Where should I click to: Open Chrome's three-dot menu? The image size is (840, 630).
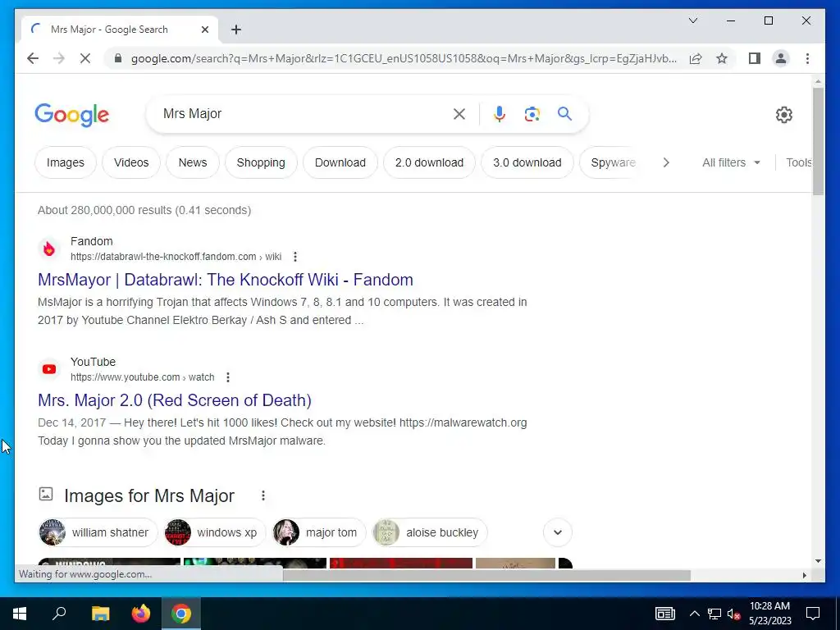tap(807, 58)
